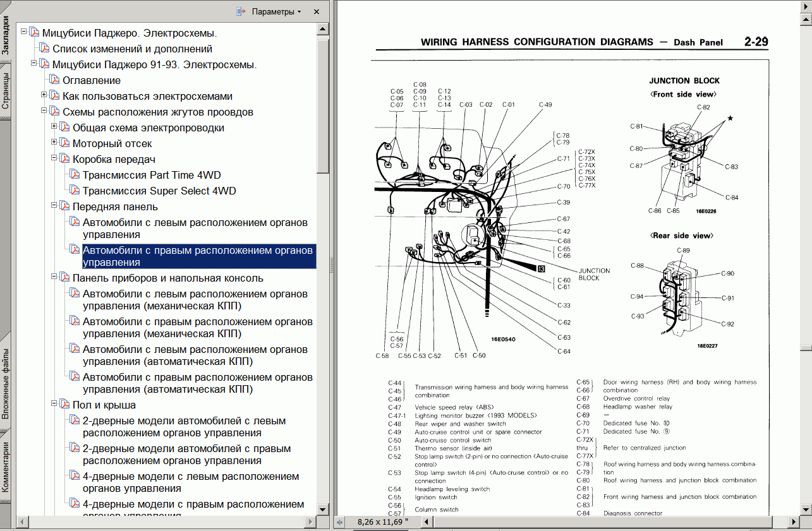Switch to the Страницы side tab

(6, 92)
